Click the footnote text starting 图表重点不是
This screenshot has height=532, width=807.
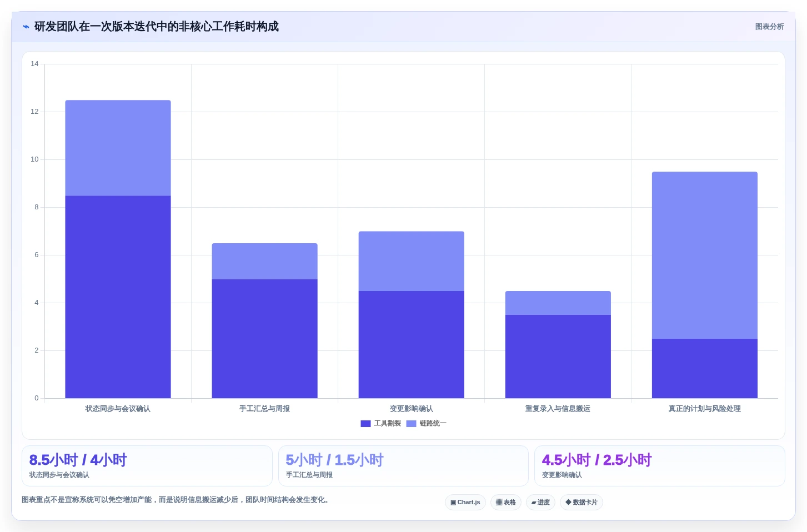177,500
